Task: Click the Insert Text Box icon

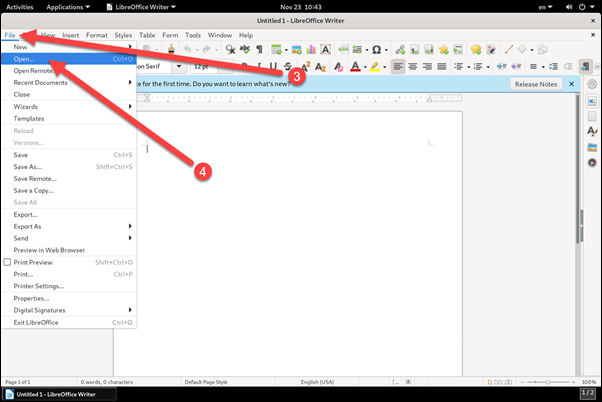Action: click(326, 49)
